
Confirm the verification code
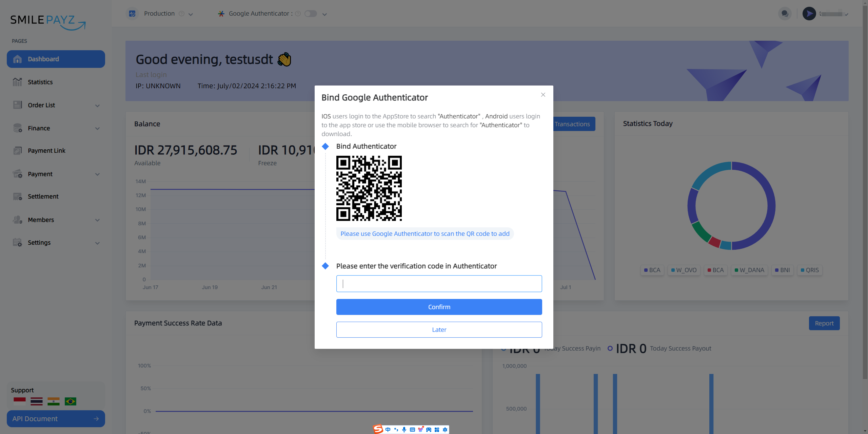coord(439,307)
